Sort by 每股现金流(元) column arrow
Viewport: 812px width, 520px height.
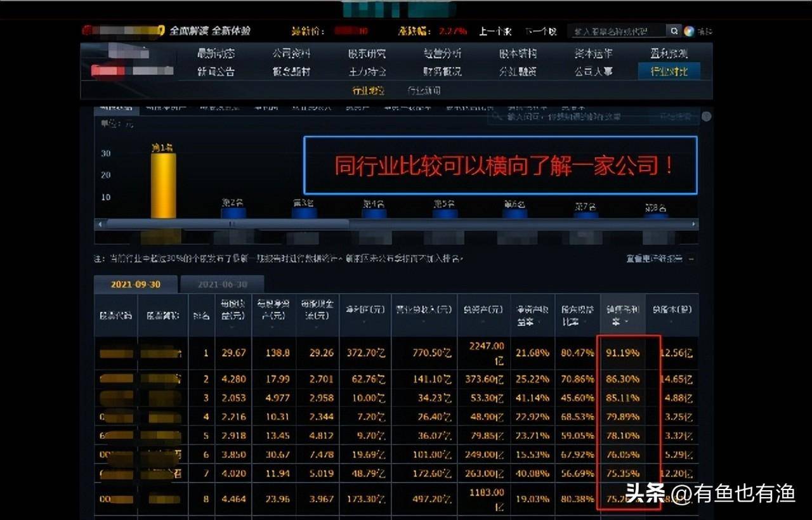tap(317, 328)
